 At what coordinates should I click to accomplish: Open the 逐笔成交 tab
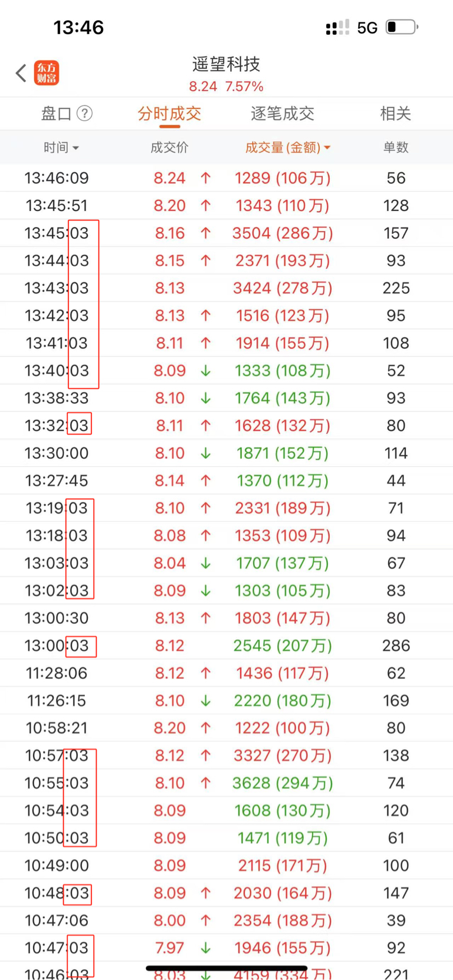click(x=283, y=113)
